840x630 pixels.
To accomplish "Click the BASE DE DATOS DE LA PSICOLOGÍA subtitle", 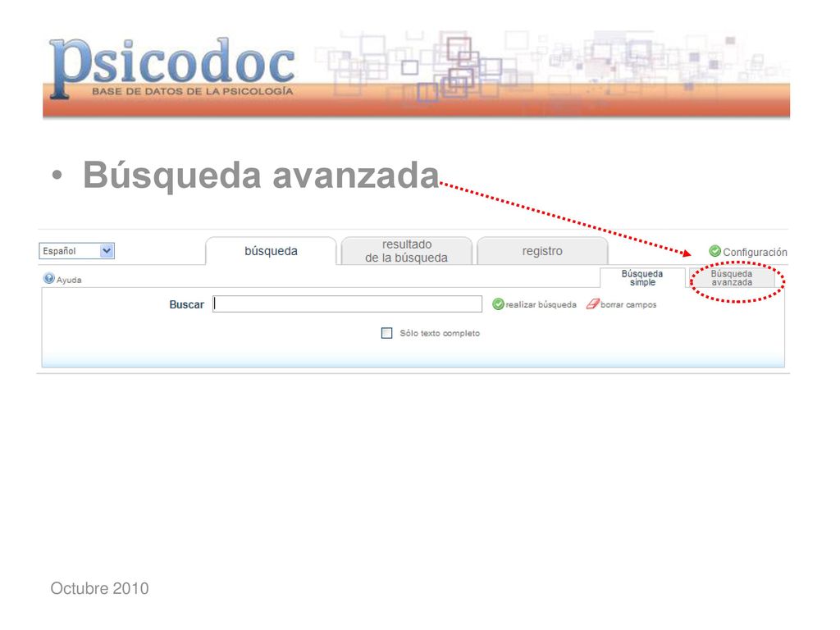I will (192, 91).
